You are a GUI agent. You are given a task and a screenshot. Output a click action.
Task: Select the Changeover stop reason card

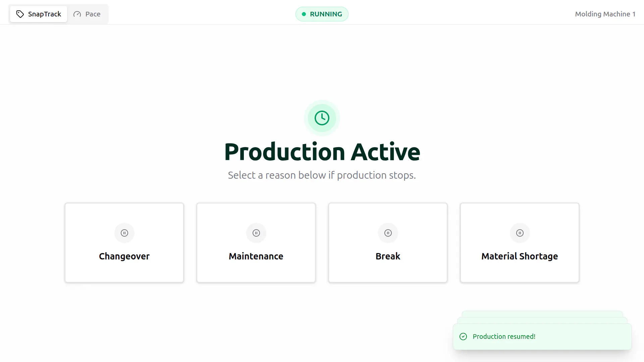click(x=124, y=243)
